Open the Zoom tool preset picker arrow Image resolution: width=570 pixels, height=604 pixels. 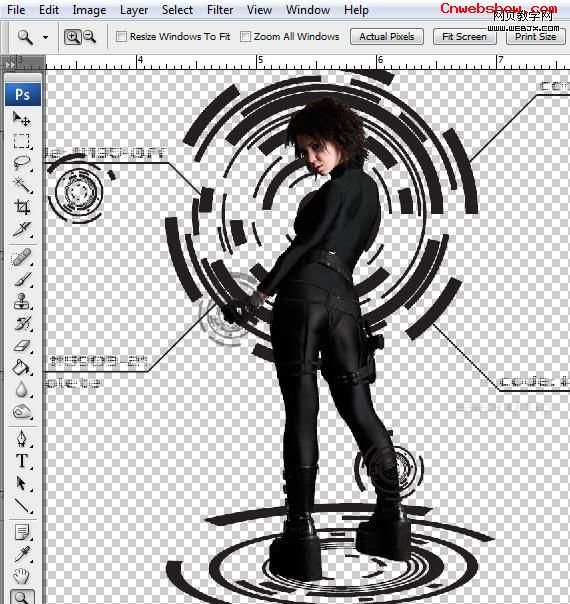[x=45, y=37]
